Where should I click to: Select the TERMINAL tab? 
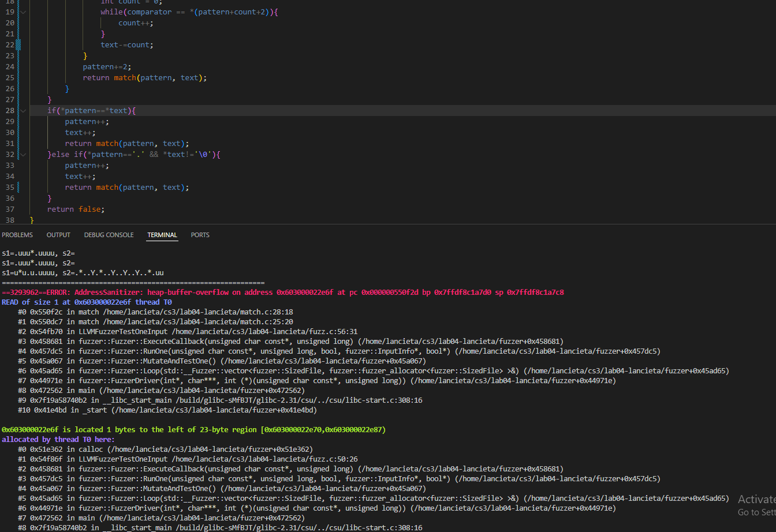[162, 235]
